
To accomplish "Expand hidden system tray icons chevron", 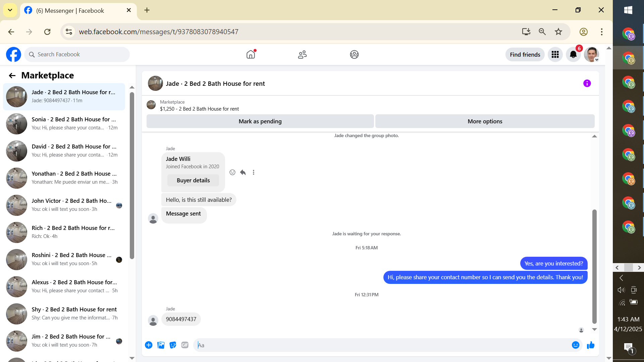I will click(621, 278).
